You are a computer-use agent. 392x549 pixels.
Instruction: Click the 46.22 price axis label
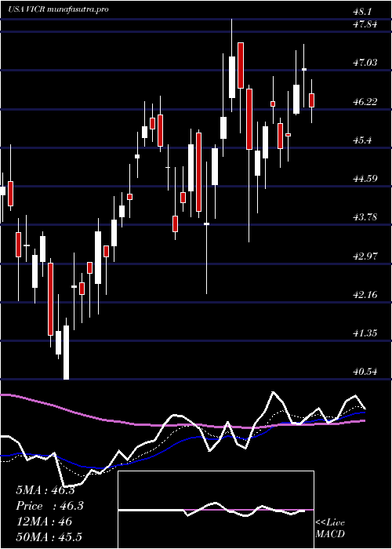[x=365, y=102]
